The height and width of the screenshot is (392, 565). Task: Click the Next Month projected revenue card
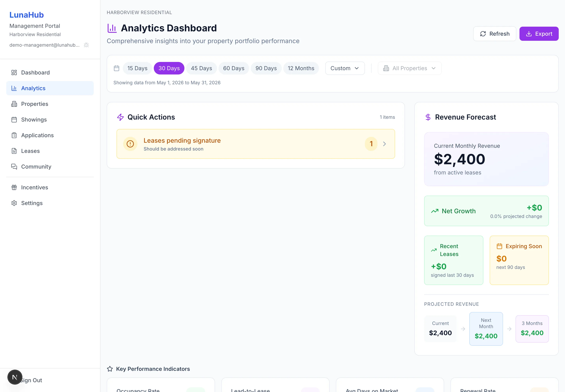pyautogui.click(x=486, y=329)
